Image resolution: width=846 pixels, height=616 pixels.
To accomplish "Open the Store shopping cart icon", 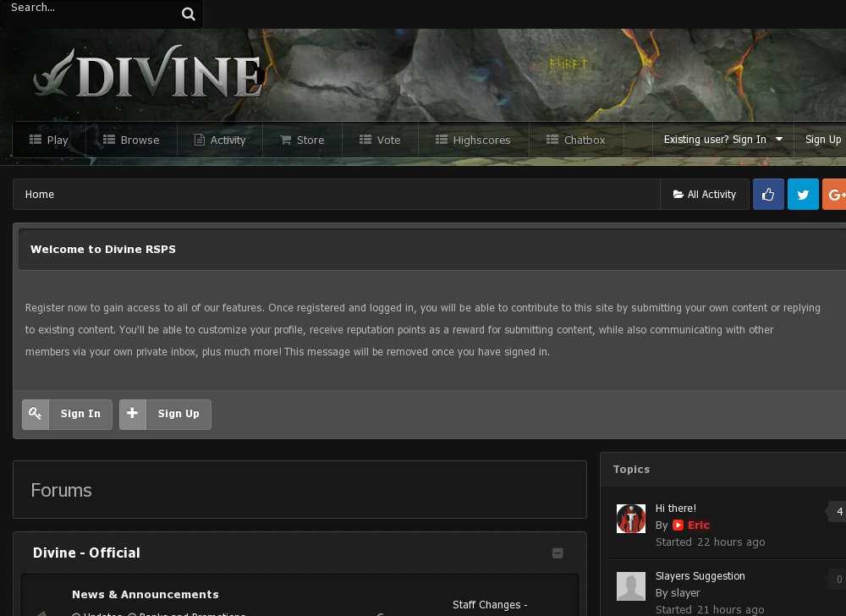I will pos(286,140).
